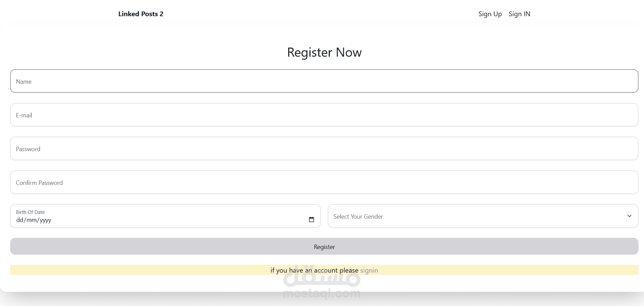Image resolution: width=644 pixels, height=306 pixels.
Task: Open the calendar picker icon
Action: 312,220
